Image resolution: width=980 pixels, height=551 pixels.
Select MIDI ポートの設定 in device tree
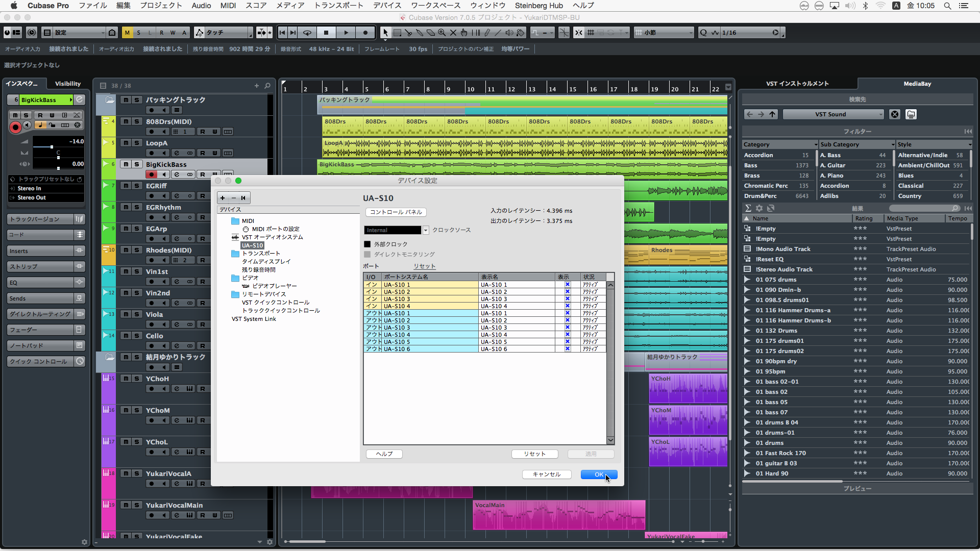276,229
